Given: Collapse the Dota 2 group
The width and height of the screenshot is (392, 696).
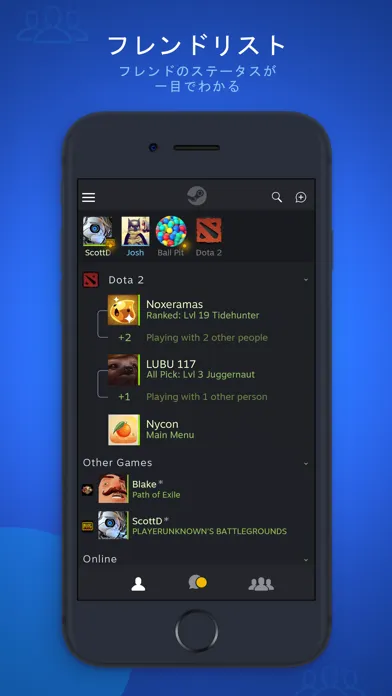Looking at the screenshot, I should (x=306, y=280).
